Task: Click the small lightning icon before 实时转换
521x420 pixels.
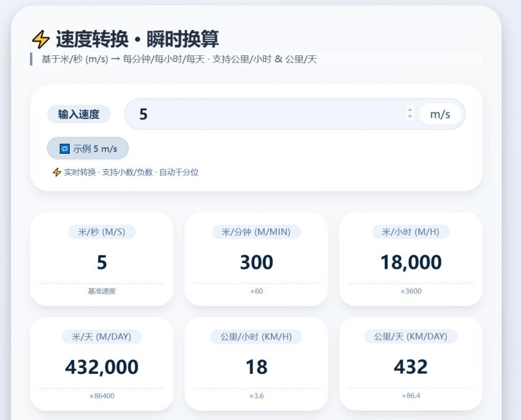Action: 57,173
